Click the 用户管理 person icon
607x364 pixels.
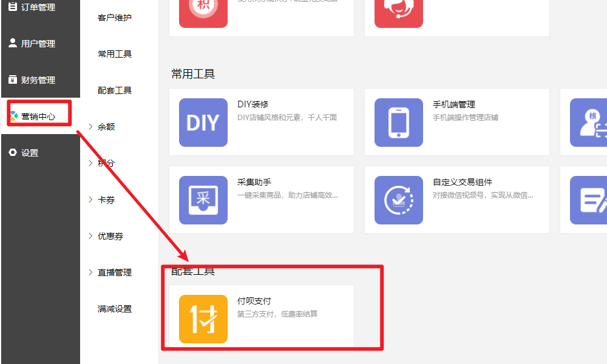[13, 43]
